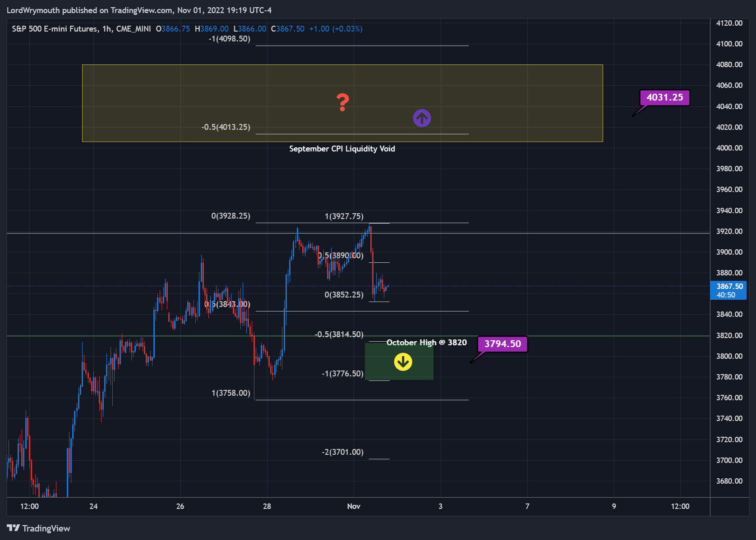Image resolution: width=756 pixels, height=540 pixels.
Task: Click the TradingView logo at bottom
Action: [39, 528]
